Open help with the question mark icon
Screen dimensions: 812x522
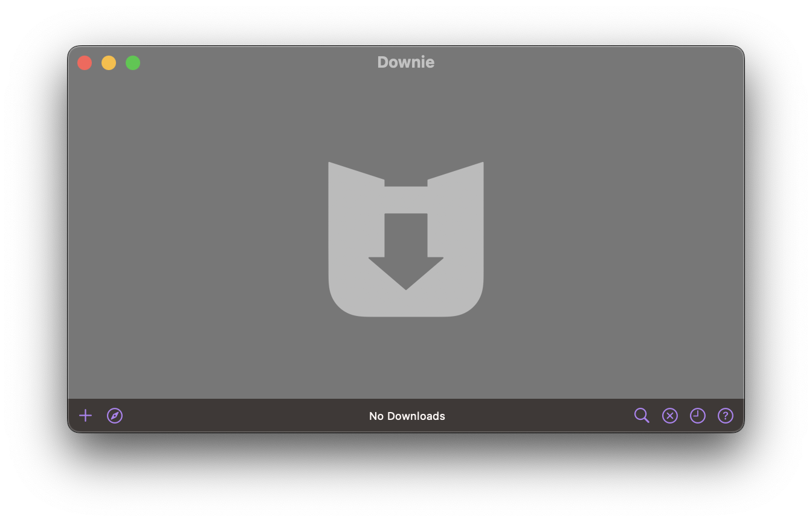[726, 416]
